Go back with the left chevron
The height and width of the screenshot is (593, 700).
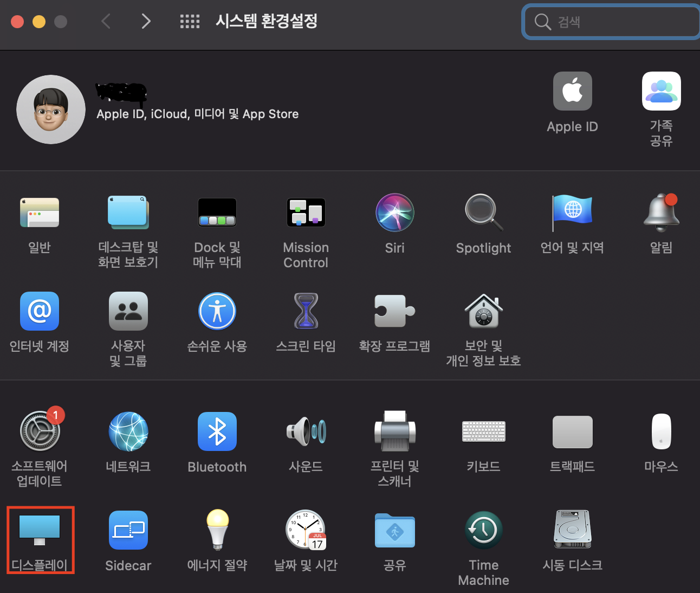click(x=106, y=22)
